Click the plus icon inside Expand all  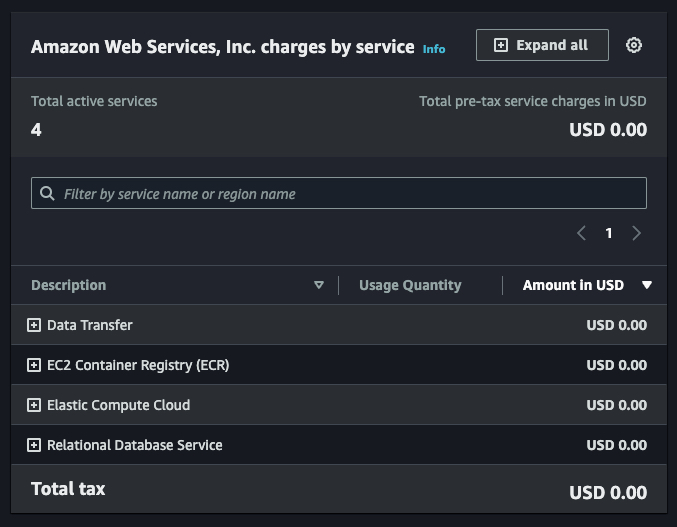tap(501, 45)
